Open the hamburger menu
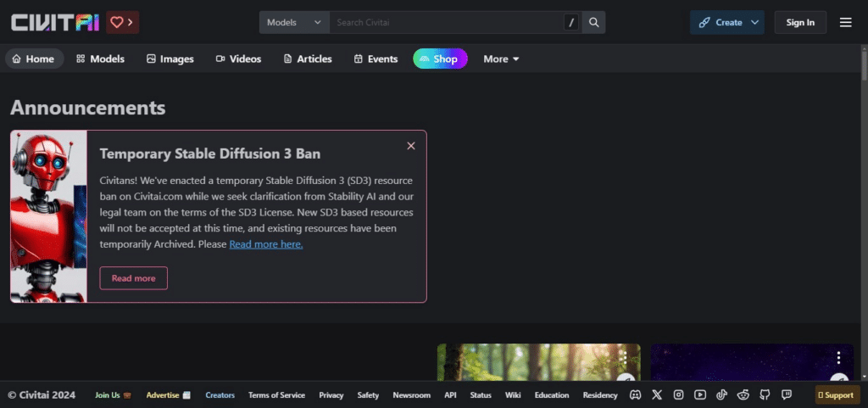 (x=845, y=22)
